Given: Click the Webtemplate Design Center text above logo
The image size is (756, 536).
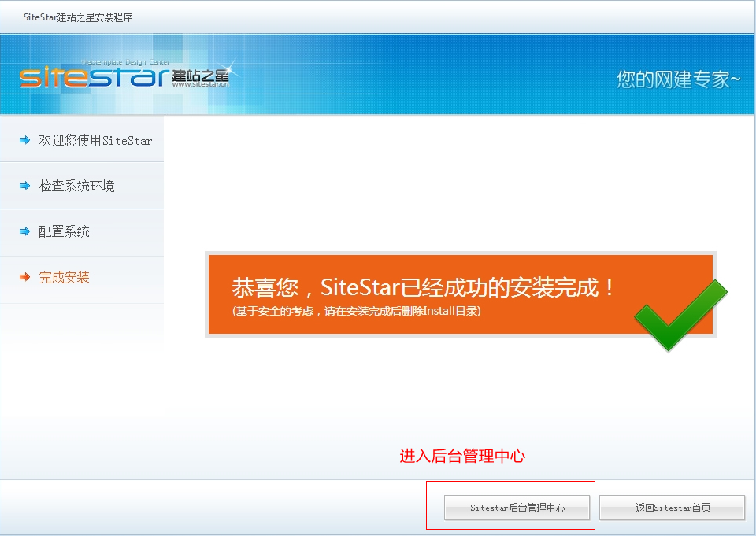Looking at the screenshot, I should click(x=125, y=61).
